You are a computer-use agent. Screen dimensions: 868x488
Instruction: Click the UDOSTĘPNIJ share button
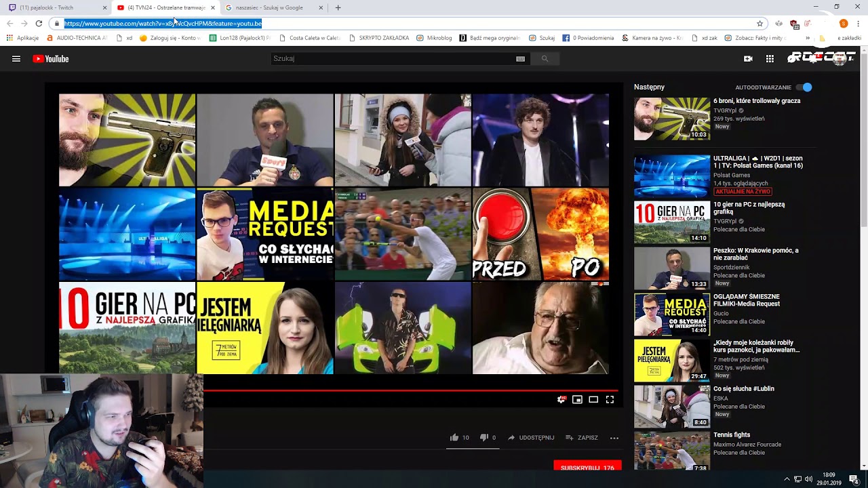coord(531,438)
